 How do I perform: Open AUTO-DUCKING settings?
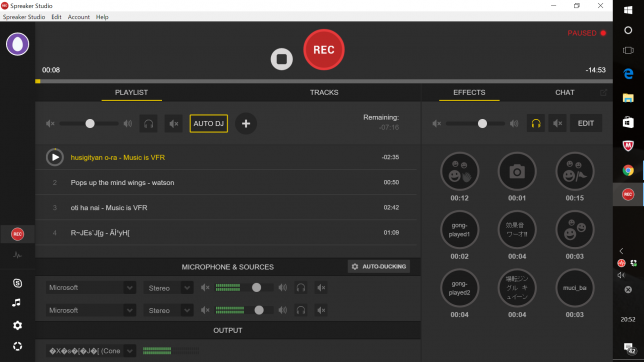tap(379, 267)
